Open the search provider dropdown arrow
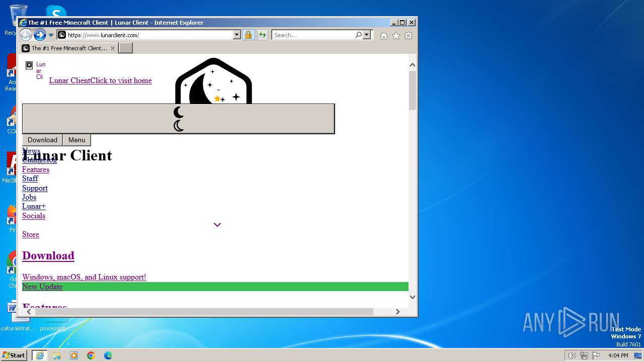Image resolution: width=644 pixels, height=362 pixels. (367, 35)
